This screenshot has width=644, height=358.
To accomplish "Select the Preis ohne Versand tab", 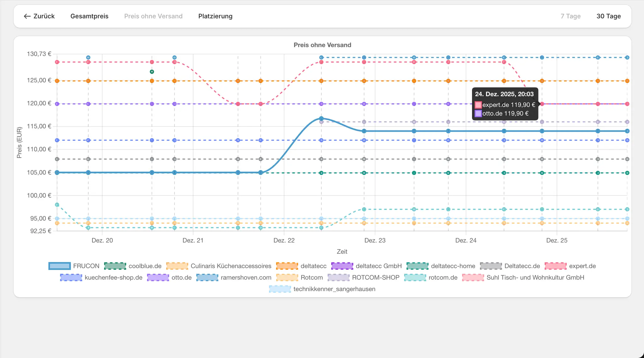I will coord(153,16).
